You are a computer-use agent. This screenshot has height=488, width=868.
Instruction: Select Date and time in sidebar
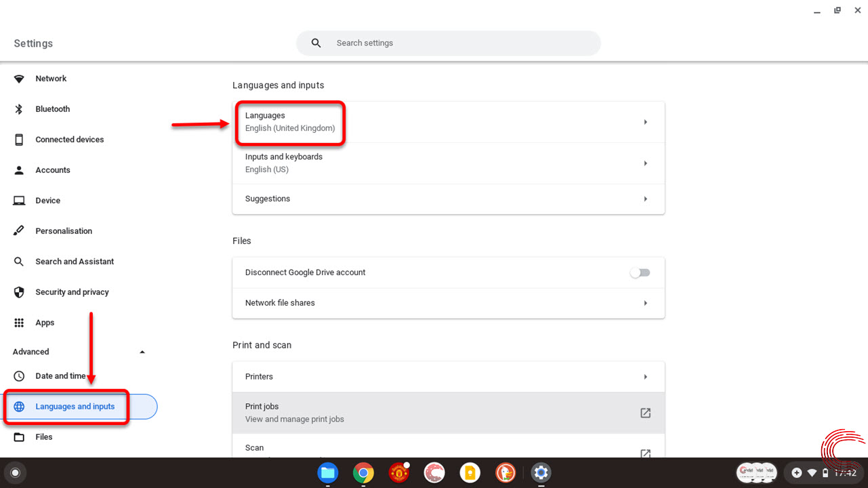point(61,375)
